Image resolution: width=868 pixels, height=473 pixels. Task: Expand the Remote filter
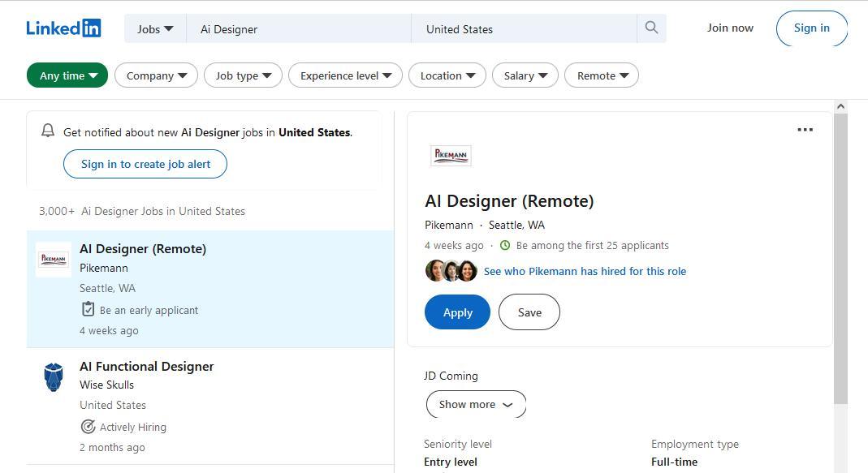pos(602,75)
